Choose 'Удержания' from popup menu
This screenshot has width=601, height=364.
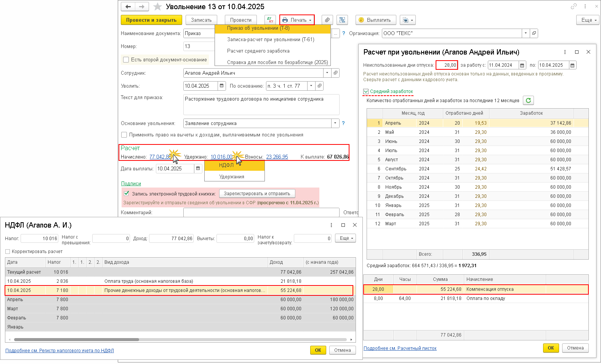[232, 176]
